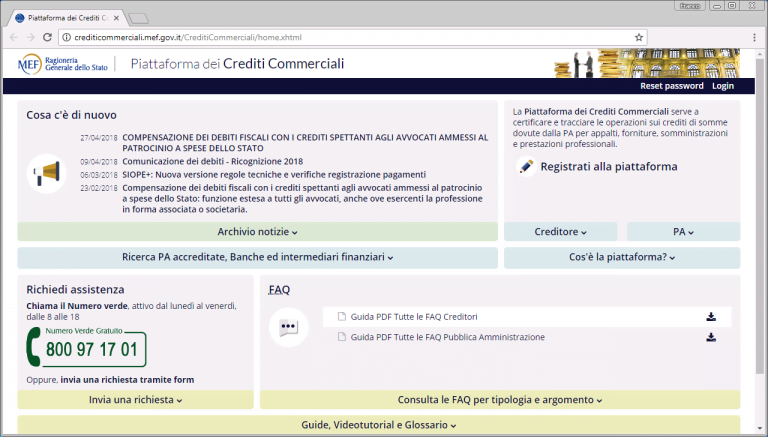768x438 pixels.
Task: Open Comunicazione dei debiti - Ricognizione 2018
Action: [213, 161]
